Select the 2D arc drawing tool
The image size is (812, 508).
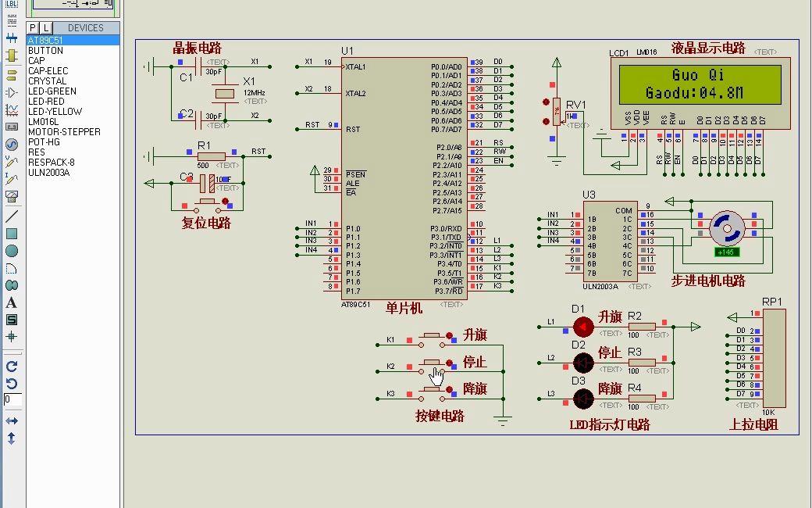(x=12, y=269)
